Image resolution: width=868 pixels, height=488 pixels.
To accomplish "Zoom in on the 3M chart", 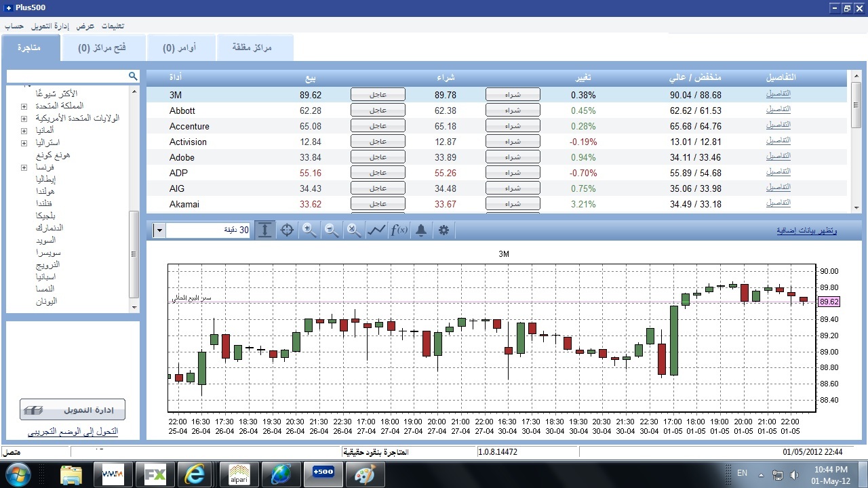I will point(309,230).
